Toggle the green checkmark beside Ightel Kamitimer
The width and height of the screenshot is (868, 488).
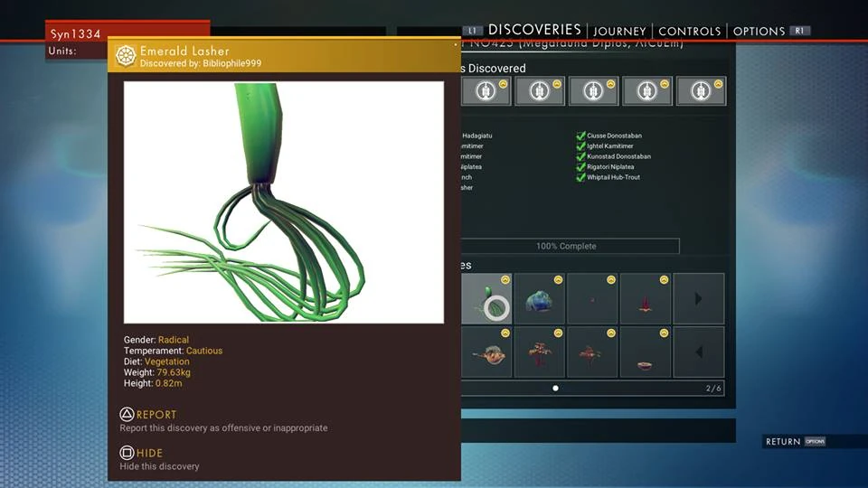[x=580, y=146]
